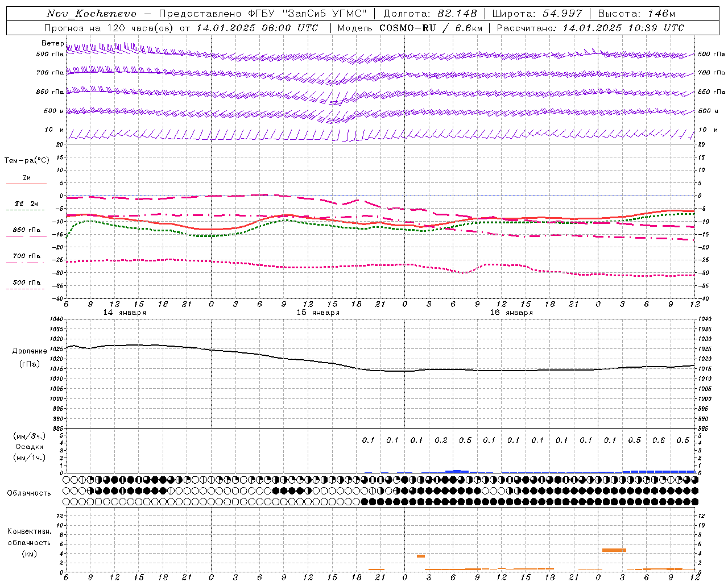
Task: Click the 'Ветер' wind panel label
Action: [x=52, y=43]
